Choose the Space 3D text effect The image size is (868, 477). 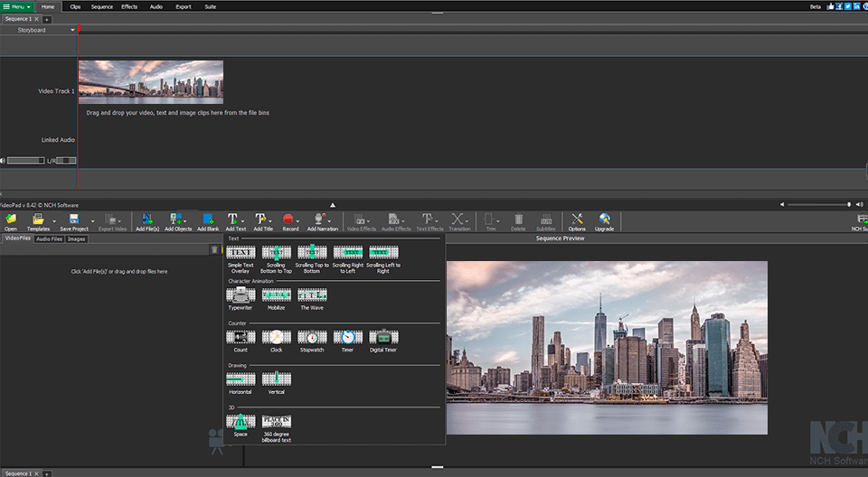point(240,421)
